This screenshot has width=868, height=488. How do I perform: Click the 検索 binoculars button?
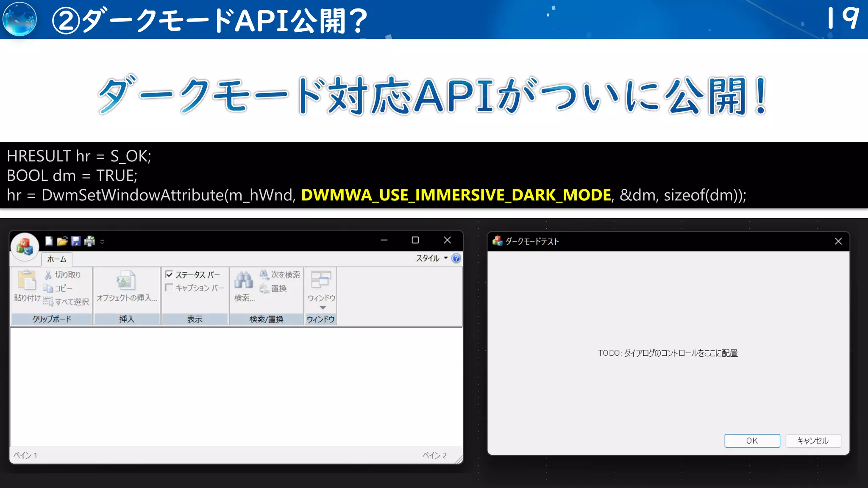tap(244, 287)
